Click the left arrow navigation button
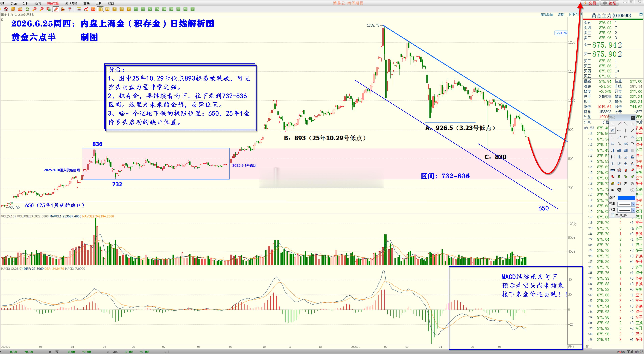The height and width of the screenshot is (354, 644). (x=572, y=15)
